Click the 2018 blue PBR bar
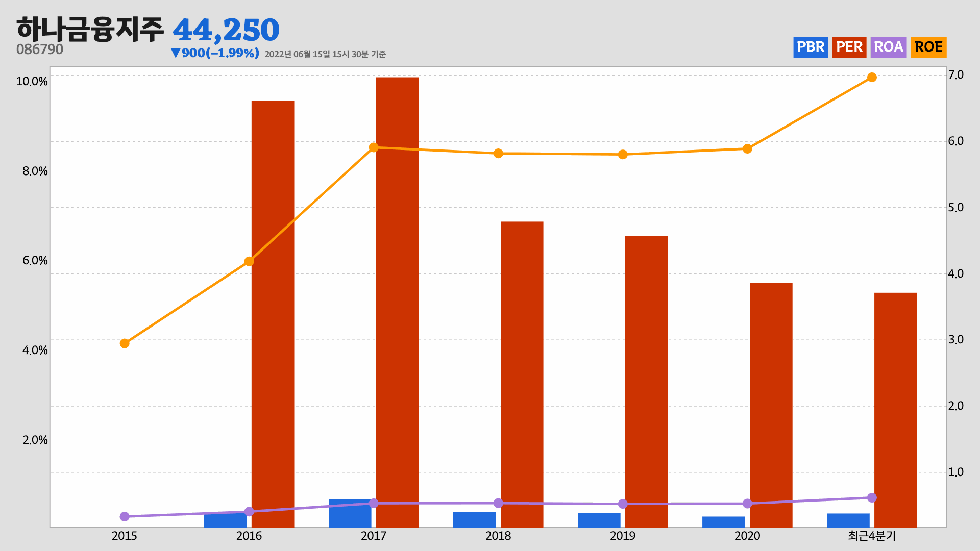 click(x=475, y=519)
